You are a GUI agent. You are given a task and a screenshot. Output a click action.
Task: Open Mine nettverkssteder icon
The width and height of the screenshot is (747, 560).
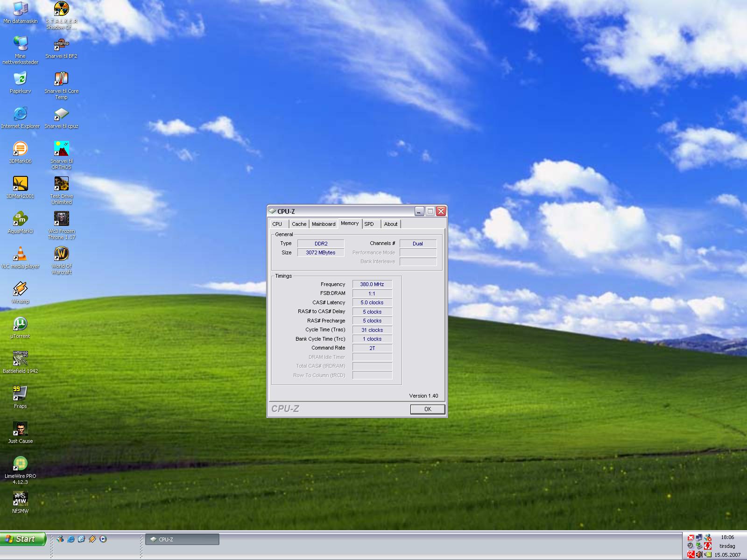pyautogui.click(x=20, y=50)
